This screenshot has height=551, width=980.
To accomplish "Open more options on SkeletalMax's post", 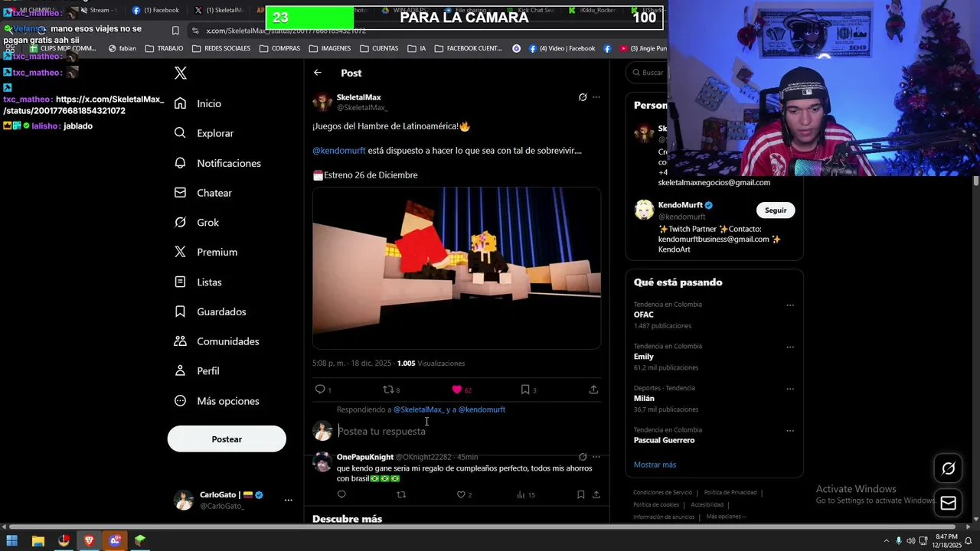I will pos(596,97).
